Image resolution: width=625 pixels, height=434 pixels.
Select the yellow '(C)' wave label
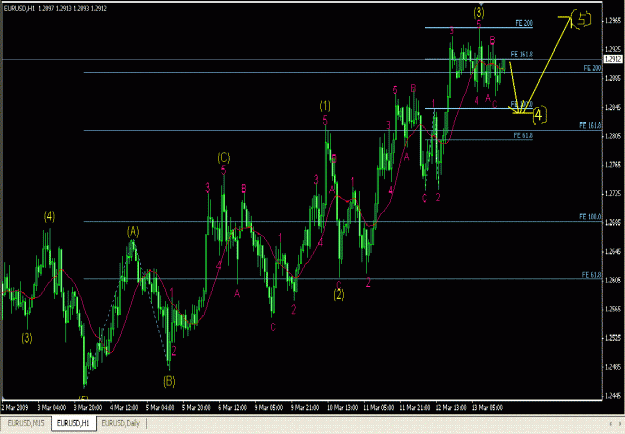point(224,158)
